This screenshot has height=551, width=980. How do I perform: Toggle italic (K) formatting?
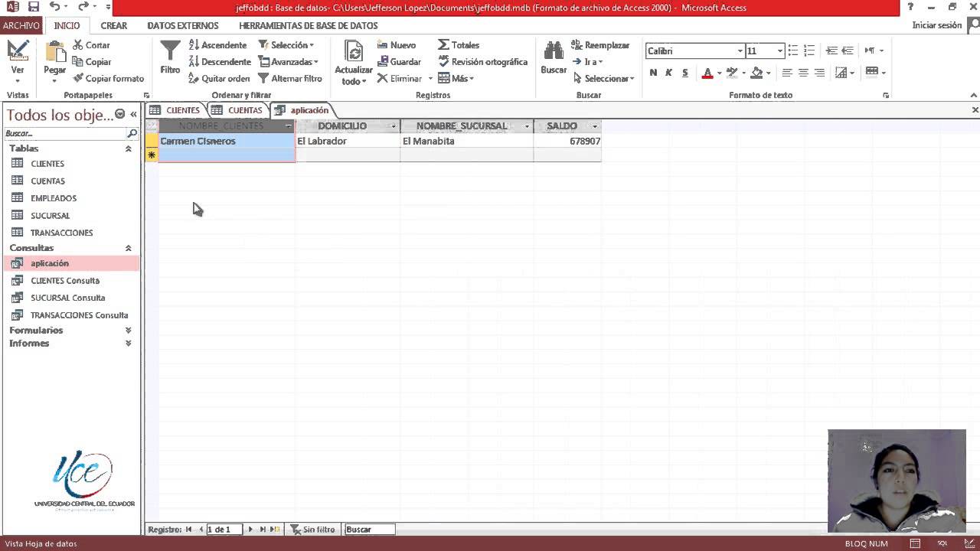[668, 73]
